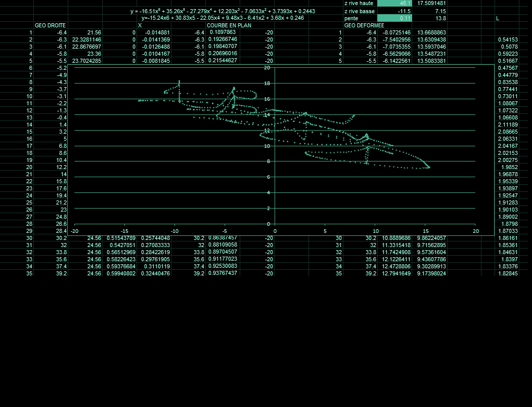
Task: Select the L value 0.54153
Action: 507,40
